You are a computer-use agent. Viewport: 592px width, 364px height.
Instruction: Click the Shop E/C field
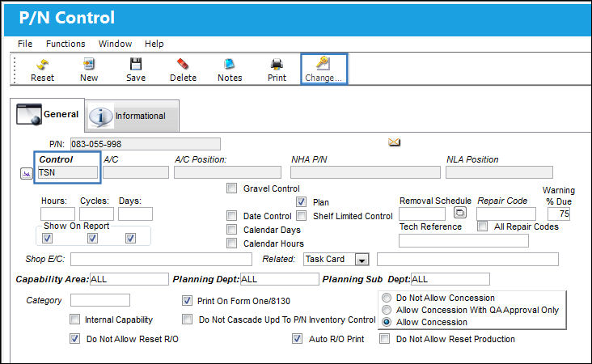161,260
